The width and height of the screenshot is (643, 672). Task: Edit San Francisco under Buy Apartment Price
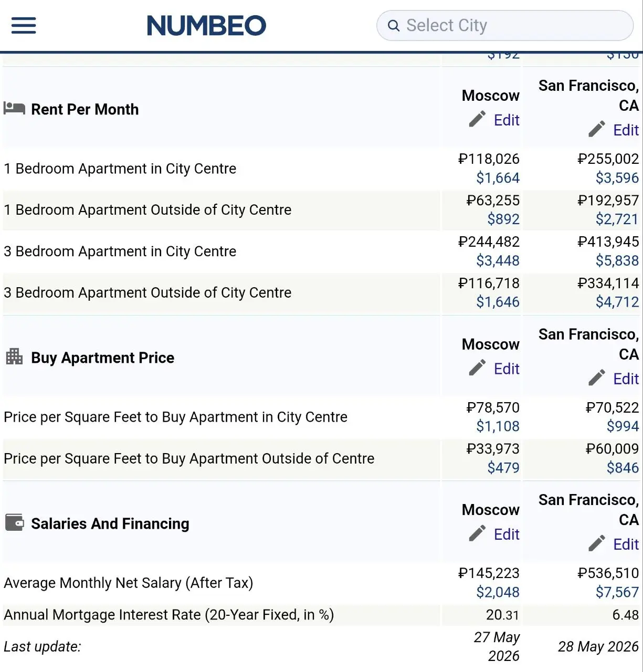tap(626, 379)
